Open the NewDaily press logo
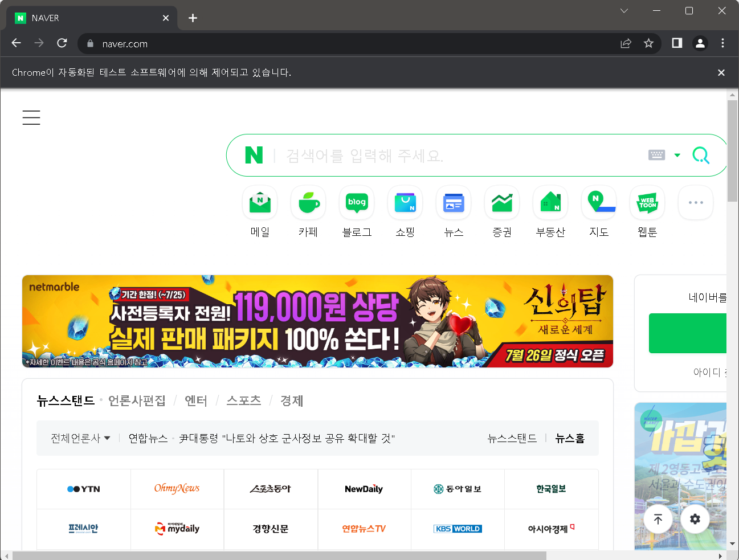 [x=364, y=489]
